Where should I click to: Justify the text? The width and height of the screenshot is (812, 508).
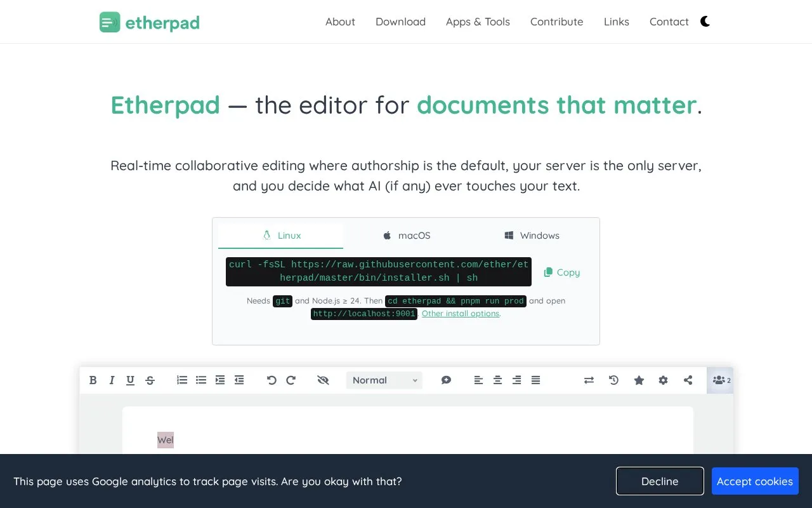point(535,380)
